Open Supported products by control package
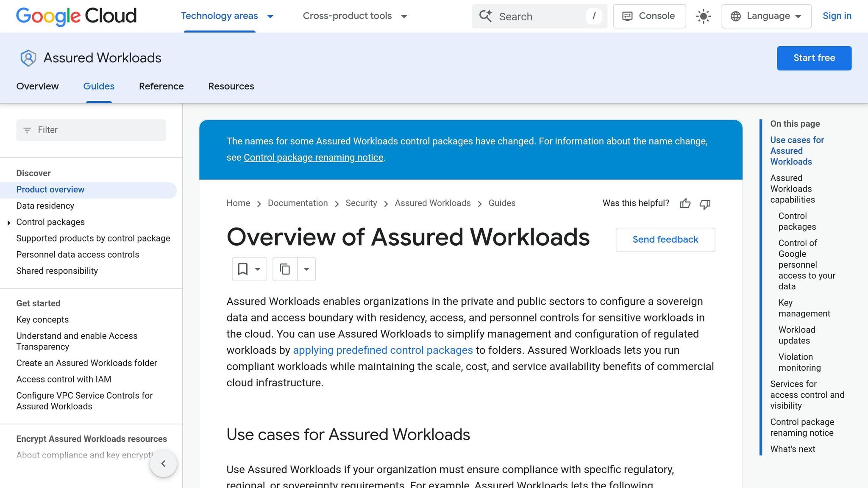Image resolution: width=868 pixels, height=488 pixels. click(x=93, y=238)
